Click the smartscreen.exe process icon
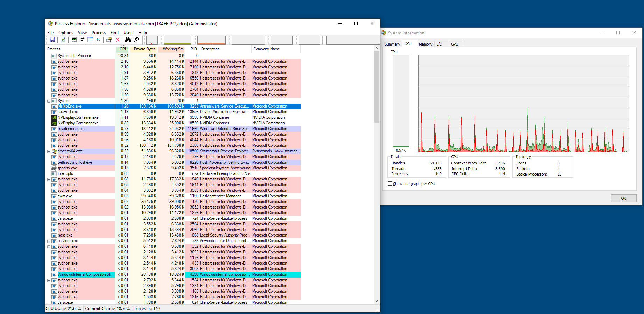The height and width of the screenshot is (314, 644). tap(54, 129)
